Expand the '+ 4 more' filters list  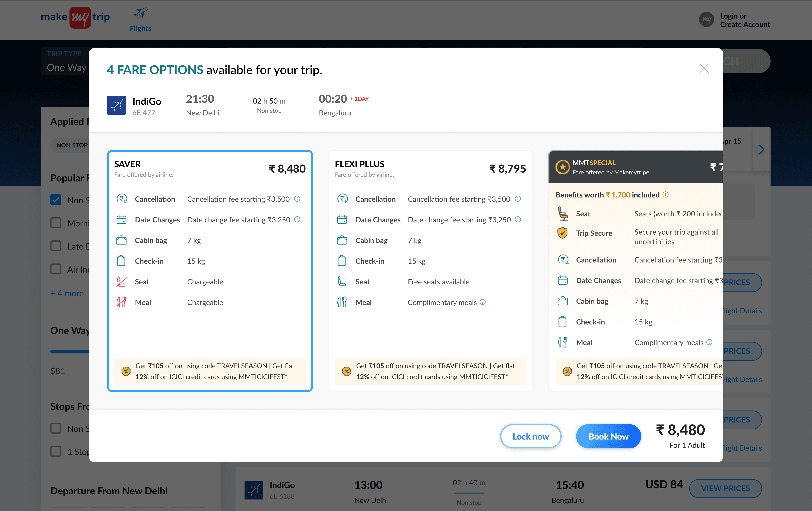[67, 293]
